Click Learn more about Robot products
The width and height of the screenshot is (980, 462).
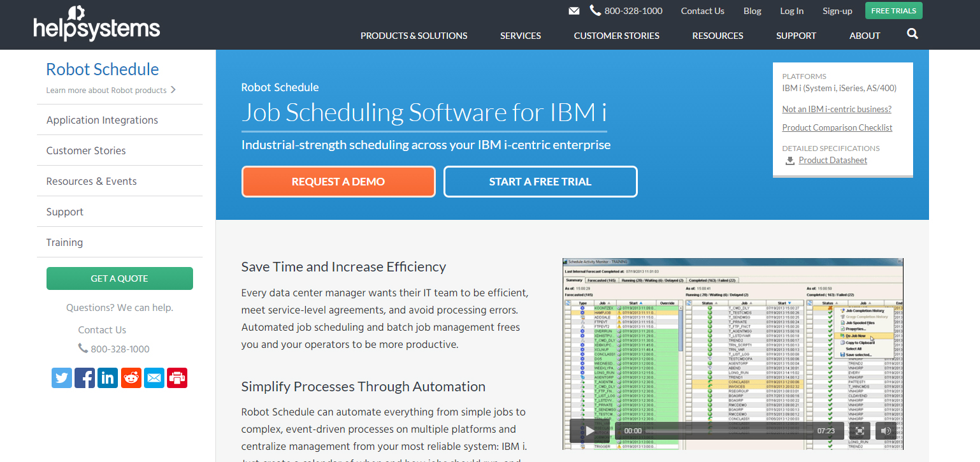pyautogui.click(x=106, y=90)
